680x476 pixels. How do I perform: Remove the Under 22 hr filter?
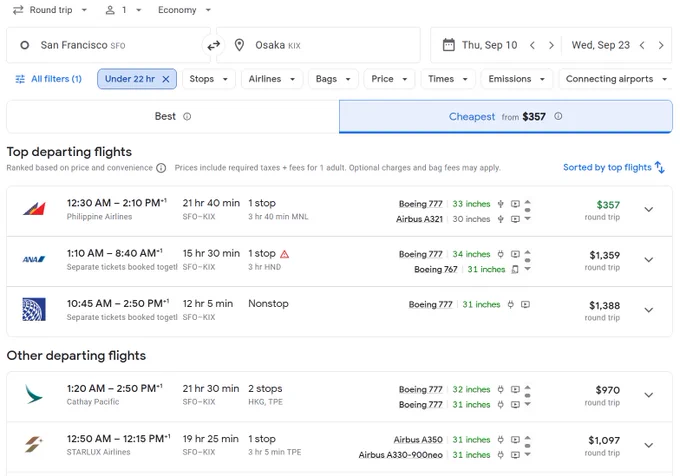pyautogui.click(x=166, y=79)
